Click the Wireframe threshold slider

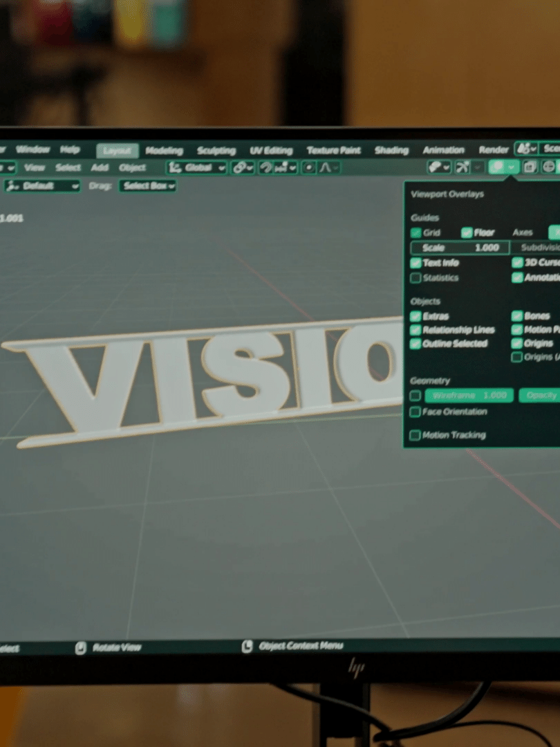(469, 396)
